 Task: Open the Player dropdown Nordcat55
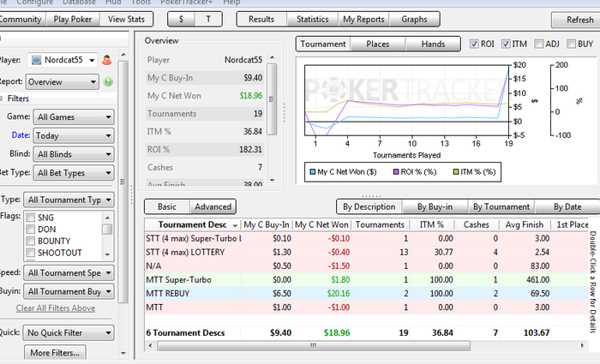pyautogui.click(x=62, y=60)
